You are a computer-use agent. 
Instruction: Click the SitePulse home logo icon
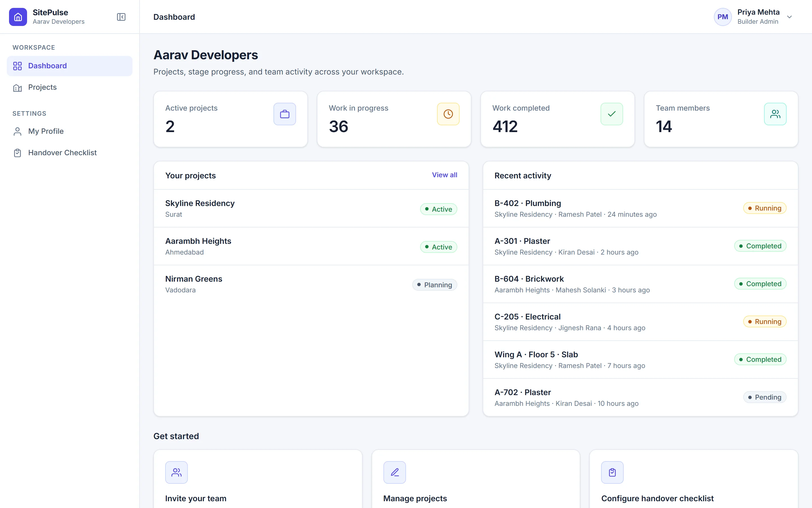[x=18, y=17]
